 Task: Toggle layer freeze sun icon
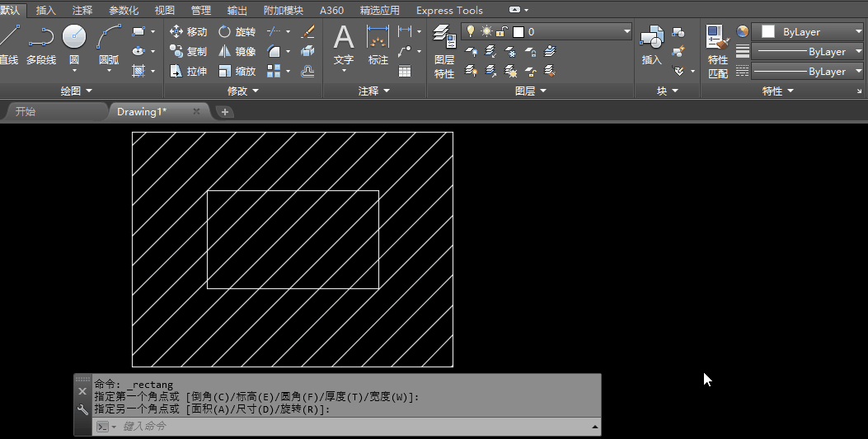tap(486, 31)
